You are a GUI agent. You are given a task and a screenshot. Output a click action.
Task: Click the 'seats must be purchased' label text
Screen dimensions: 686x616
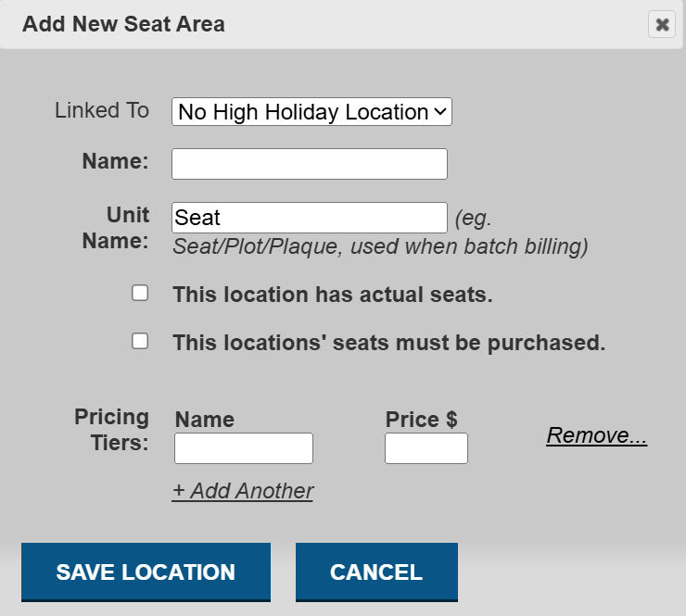pos(388,343)
